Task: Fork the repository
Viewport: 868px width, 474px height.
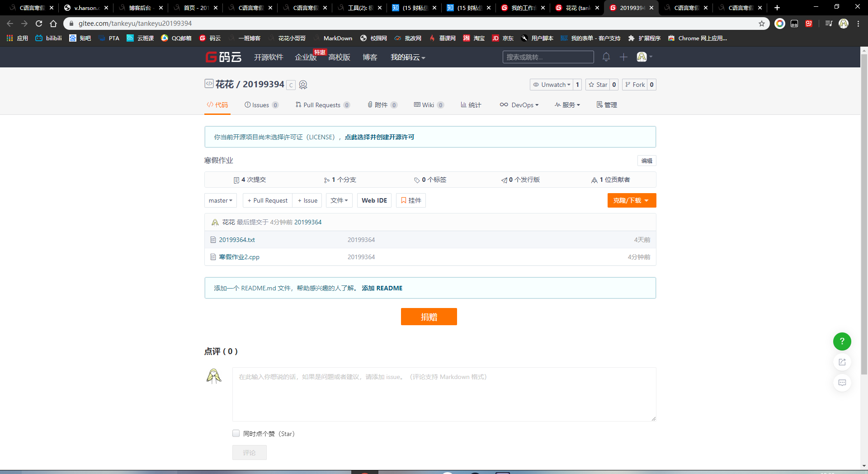Action: [635, 85]
